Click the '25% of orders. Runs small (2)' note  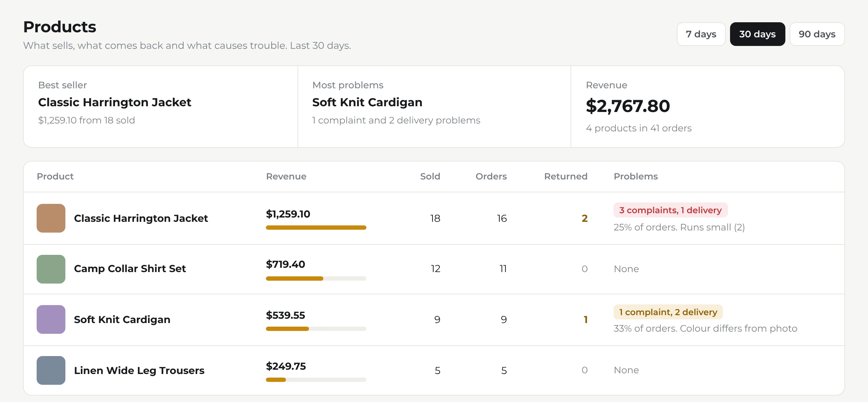point(679,227)
